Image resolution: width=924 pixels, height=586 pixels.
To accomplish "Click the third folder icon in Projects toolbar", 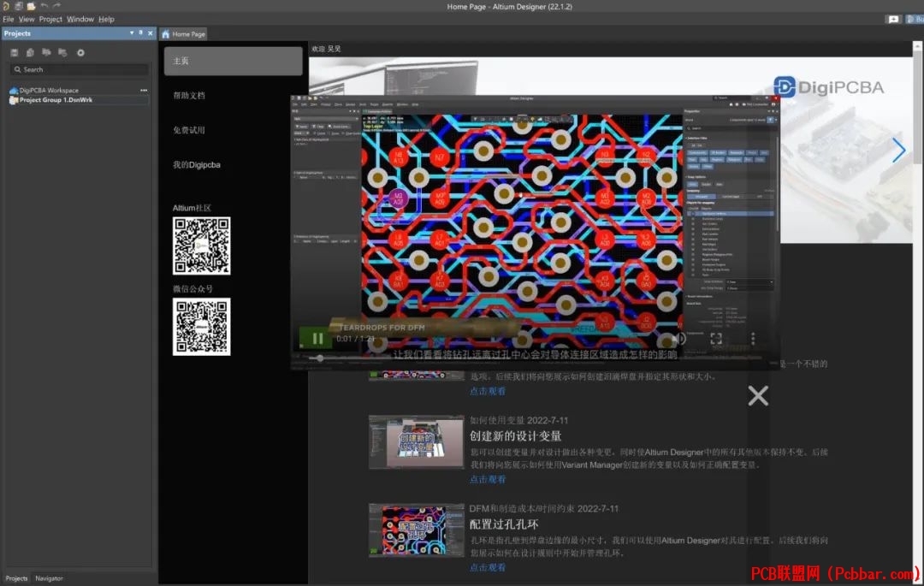I will [46, 52].
